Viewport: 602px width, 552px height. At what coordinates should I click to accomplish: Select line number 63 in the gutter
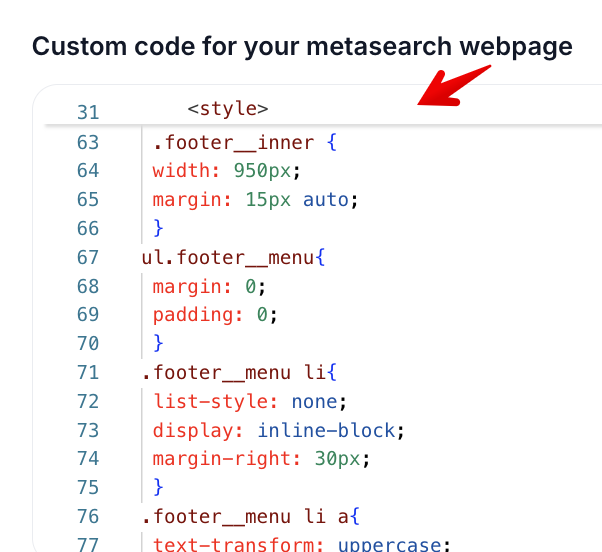88,142
